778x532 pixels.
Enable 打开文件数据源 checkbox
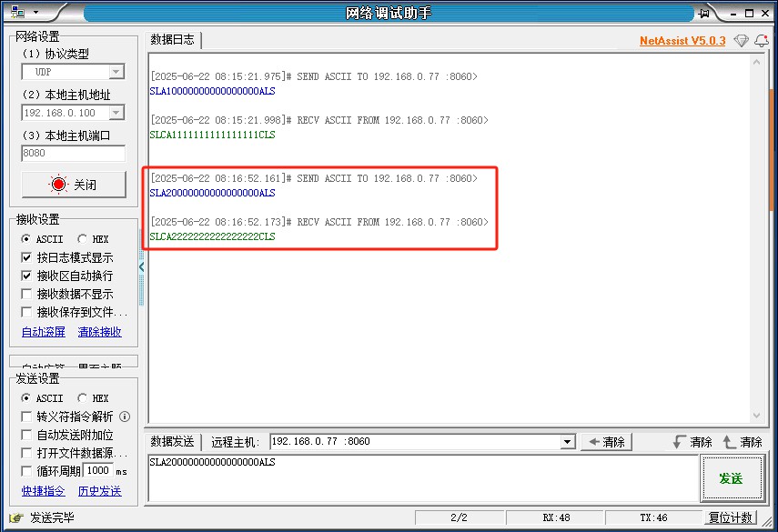[x=26, y=453]
